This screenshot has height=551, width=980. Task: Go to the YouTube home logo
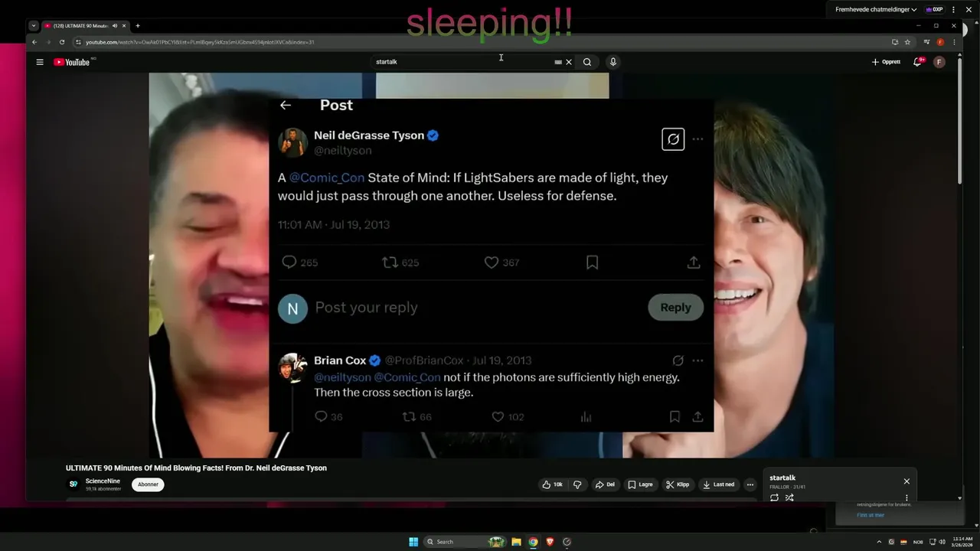(72, 62)
